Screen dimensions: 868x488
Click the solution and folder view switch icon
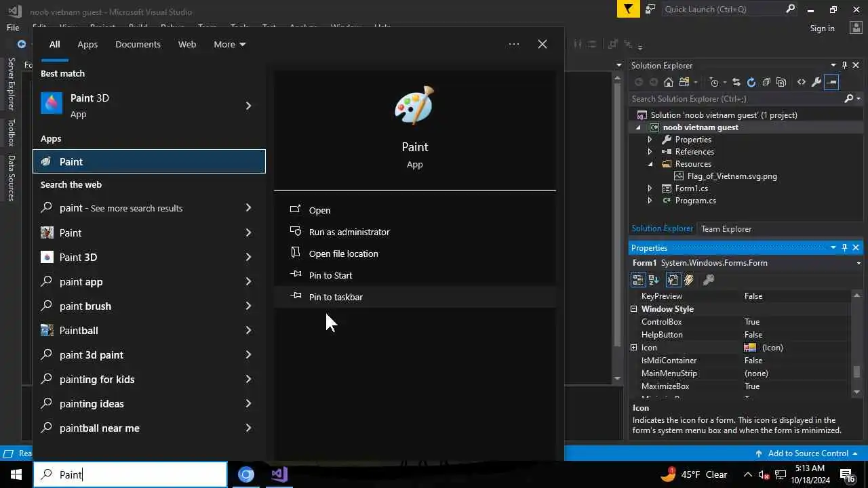pos(684,82)
